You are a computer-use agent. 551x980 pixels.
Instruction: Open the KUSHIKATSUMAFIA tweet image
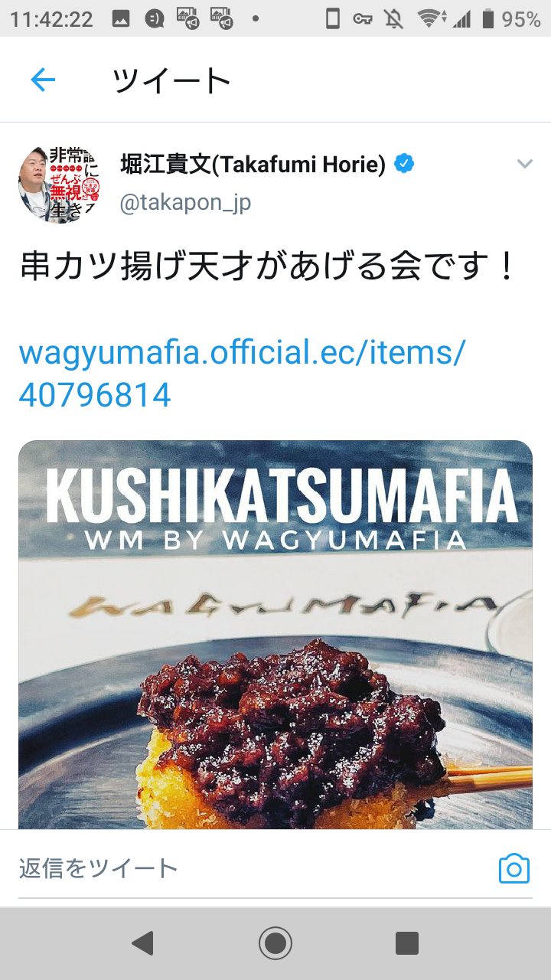[275, 635]
